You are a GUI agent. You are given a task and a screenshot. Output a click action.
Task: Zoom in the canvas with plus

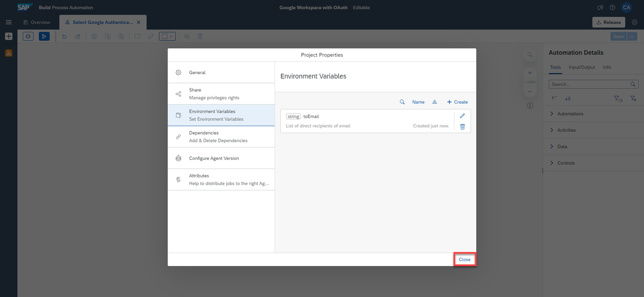530,73
